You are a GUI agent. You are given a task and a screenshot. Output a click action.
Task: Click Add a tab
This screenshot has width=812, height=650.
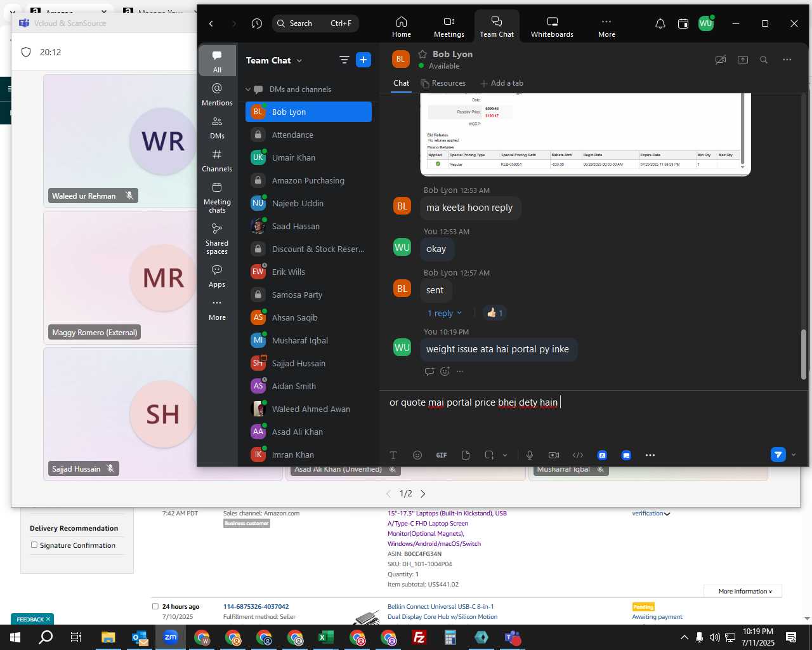point(502,83)
